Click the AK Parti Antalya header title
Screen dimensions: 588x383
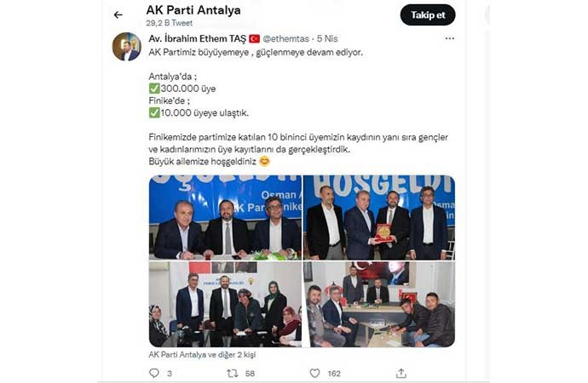pos(193,10)
